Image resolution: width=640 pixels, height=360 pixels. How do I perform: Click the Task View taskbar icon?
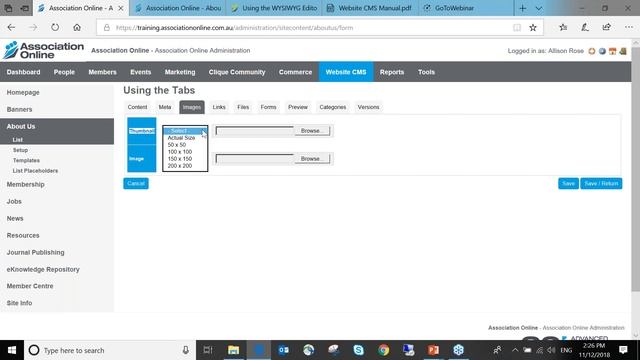click(208, 350)
